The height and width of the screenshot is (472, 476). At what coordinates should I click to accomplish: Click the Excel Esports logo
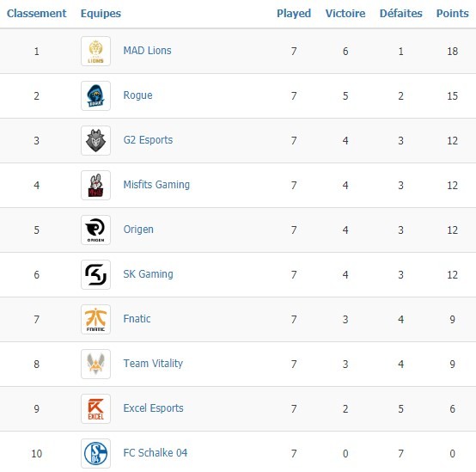pos(95,408)
